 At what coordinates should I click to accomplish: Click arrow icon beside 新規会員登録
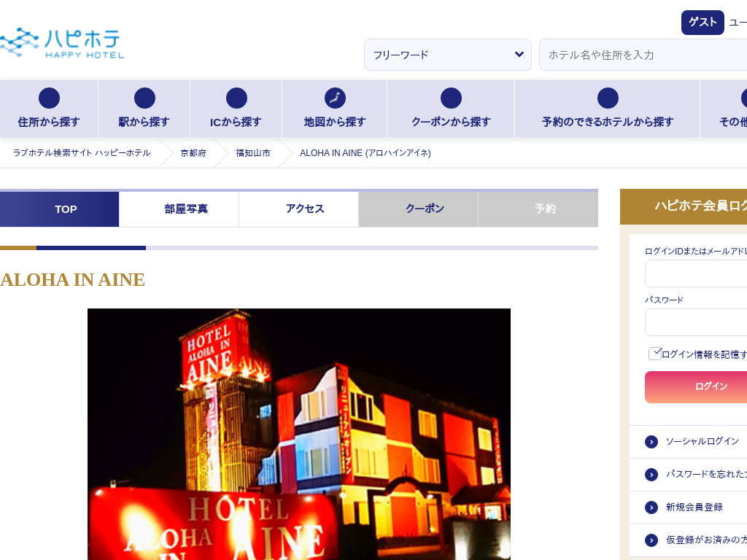pyautogui.click(x=651, y=507)
